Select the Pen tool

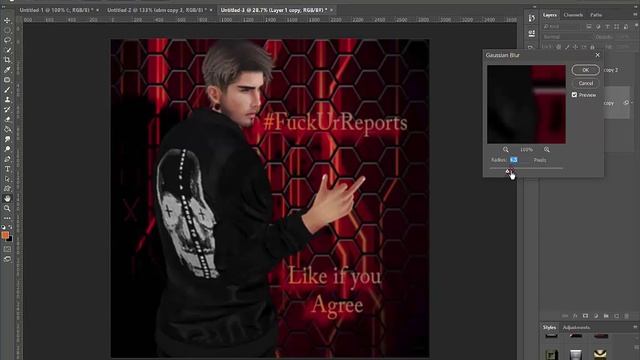tap(7, 159)
